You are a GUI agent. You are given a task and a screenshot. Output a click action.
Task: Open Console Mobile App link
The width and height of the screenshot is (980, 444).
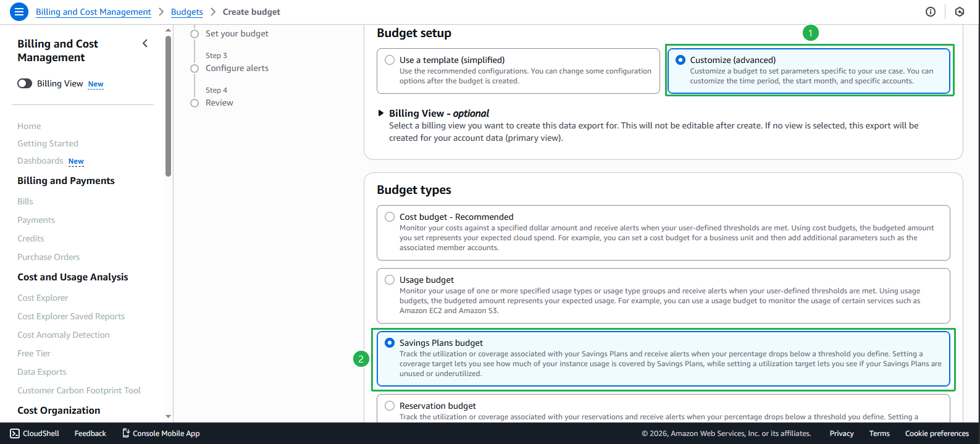point(161,434)
